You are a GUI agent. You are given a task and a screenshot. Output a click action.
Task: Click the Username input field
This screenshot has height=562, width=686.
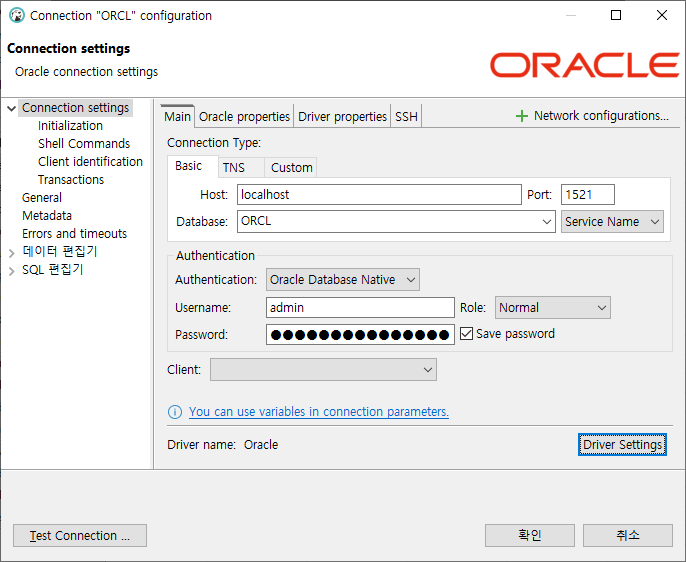(x=360, y=307)
